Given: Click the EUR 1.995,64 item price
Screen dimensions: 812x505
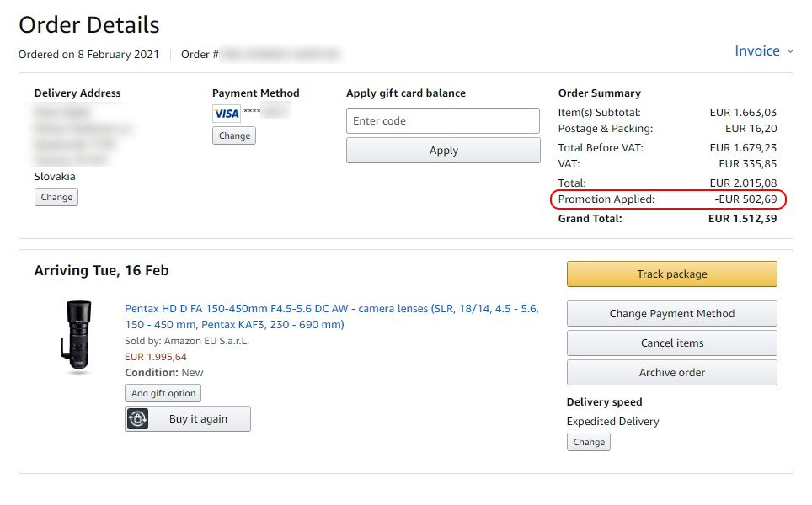Looking at the screenshot, I should pos(155,357).
